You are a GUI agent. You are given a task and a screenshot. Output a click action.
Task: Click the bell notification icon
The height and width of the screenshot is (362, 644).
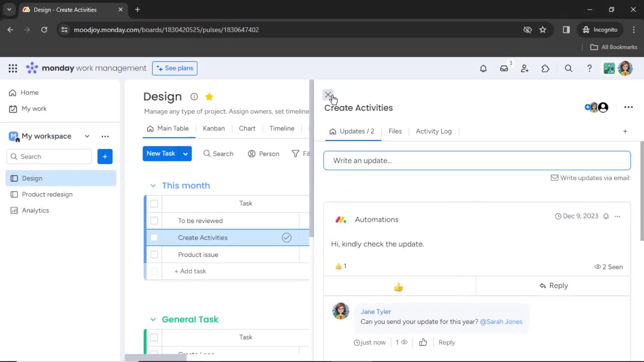coord(483,68)
